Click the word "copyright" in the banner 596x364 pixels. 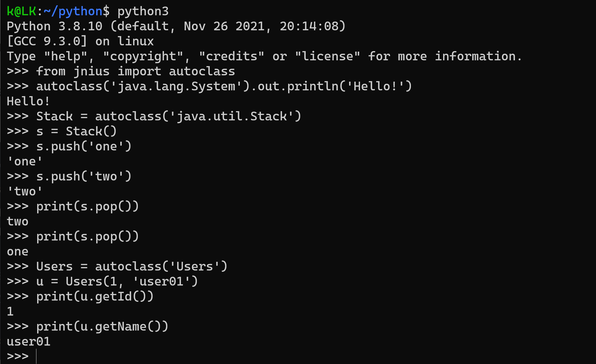(143, 56)
